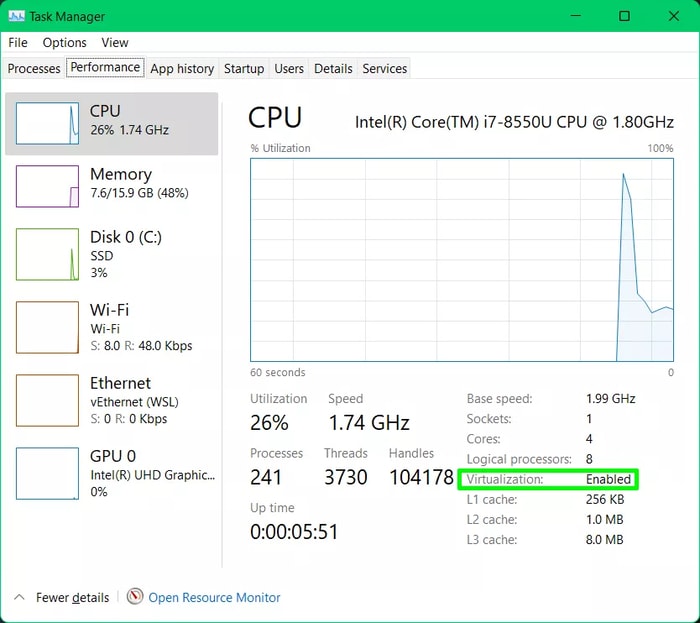Select the Wi-Fi graph thumbnail
700x623 pixels.
[47, 327]
